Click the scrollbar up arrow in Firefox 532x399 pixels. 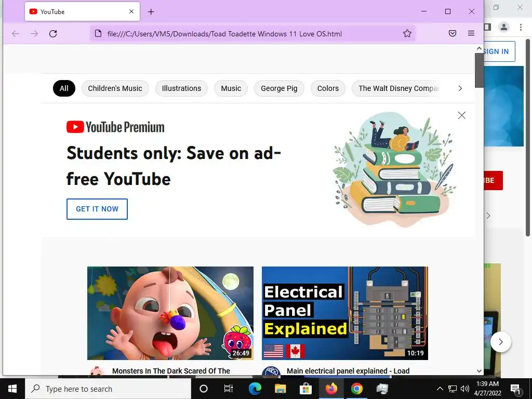[479, 48]
